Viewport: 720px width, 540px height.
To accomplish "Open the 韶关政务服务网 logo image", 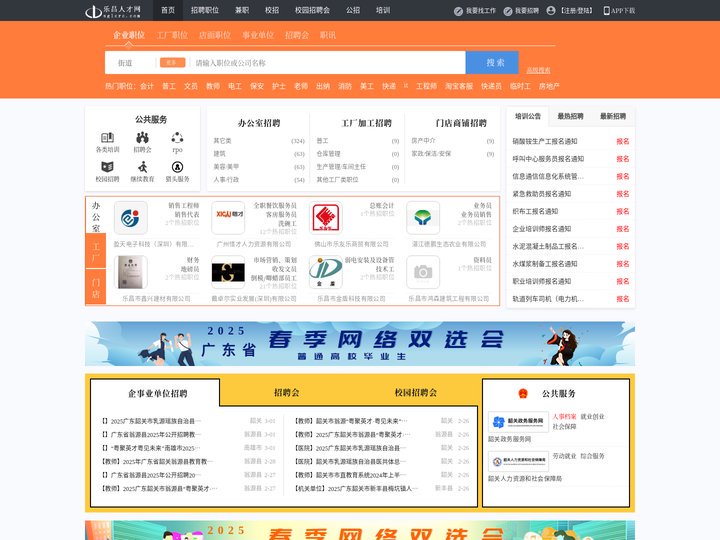I will pos(518,422).
